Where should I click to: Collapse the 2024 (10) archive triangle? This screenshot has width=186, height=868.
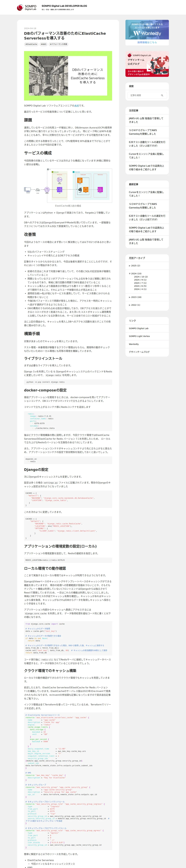[x=130, y=274]
